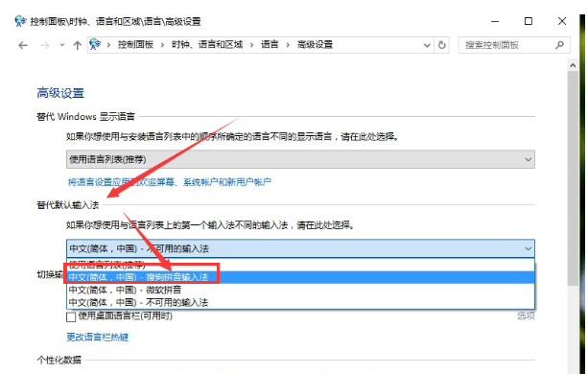The width and height of the screenshot is (588, 374).
Task: Click the scrollbar up arrow
Action: (573, 65)
